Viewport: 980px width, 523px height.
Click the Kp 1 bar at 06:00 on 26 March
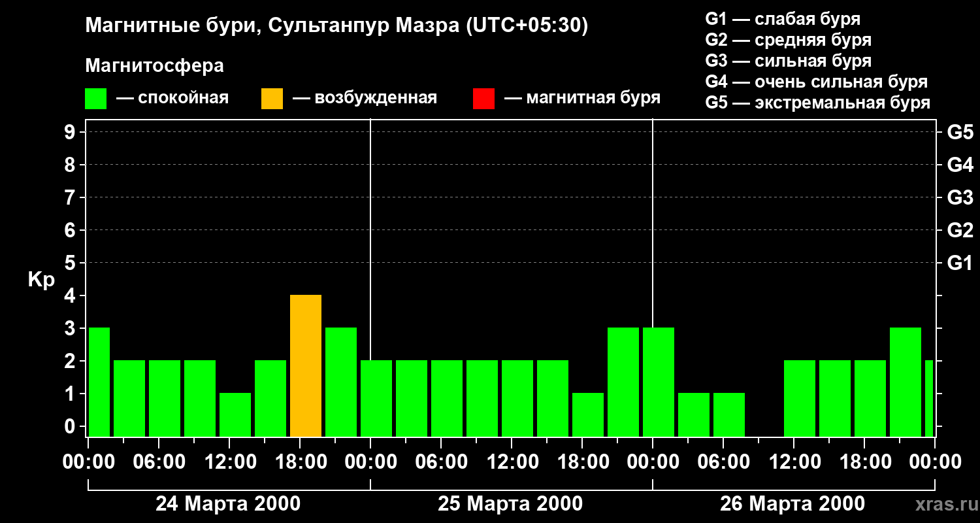click(x=729, y=415)
